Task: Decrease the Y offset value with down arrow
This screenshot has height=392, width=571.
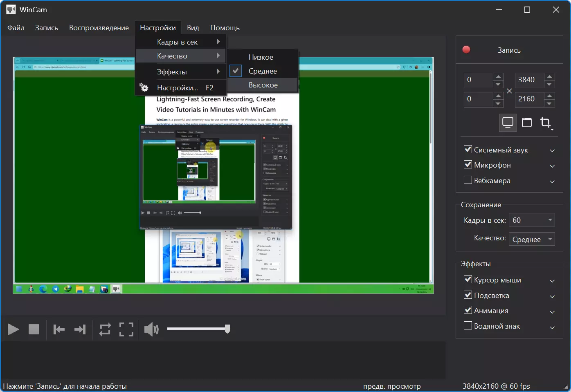Action: [x=498, y=103]
